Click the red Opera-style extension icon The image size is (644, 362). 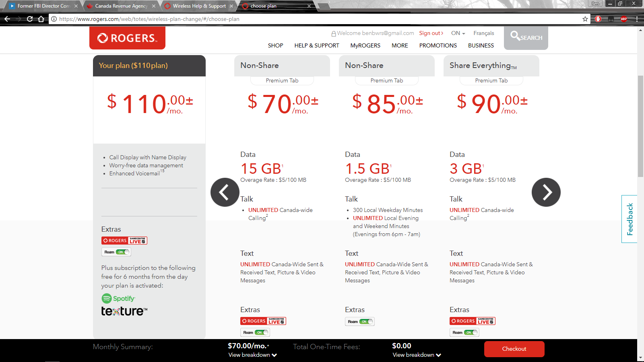tap(598, 19)
